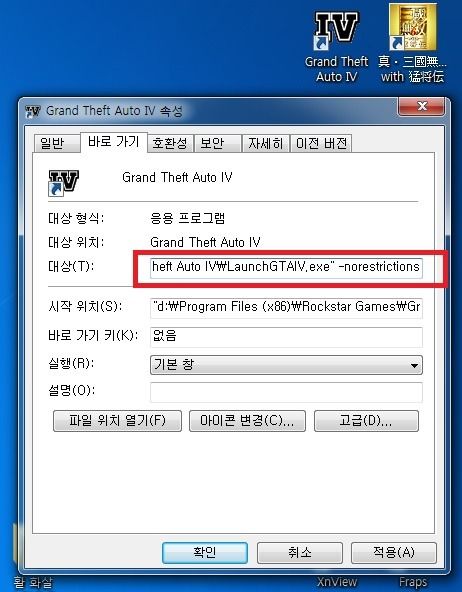
Task: Open the 자세히 tab
Action: pos(265,143)
